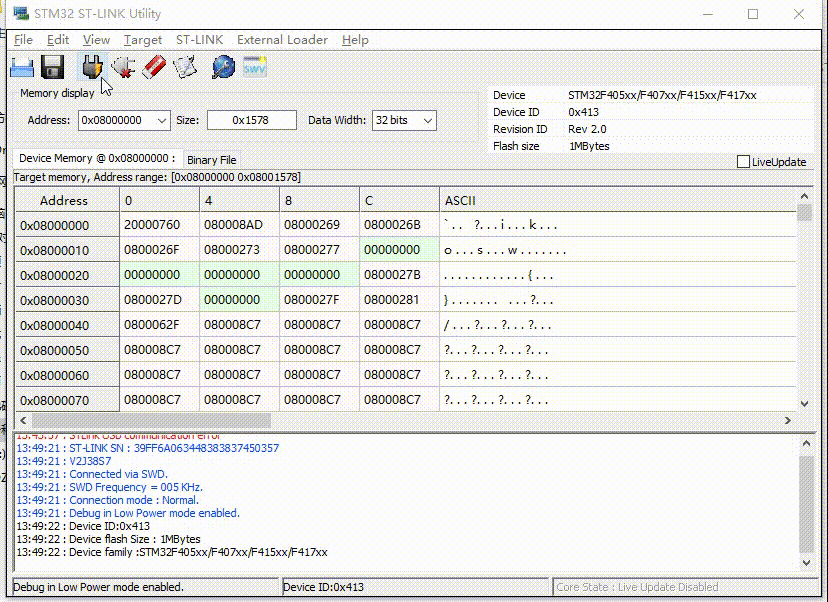Click the Disconnect from target icon
Image resolution: width=828 pixels, height=602 pixels.
pyautogui.click(x=123, y=67)
